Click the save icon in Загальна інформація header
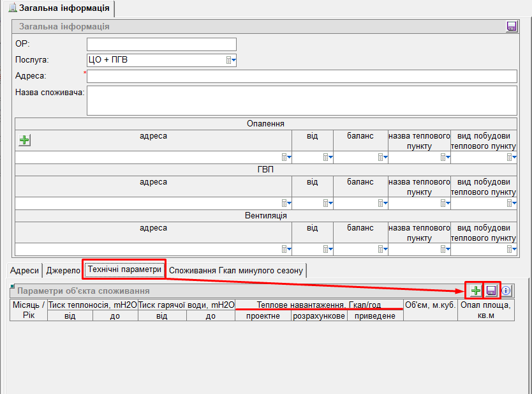 511,26
